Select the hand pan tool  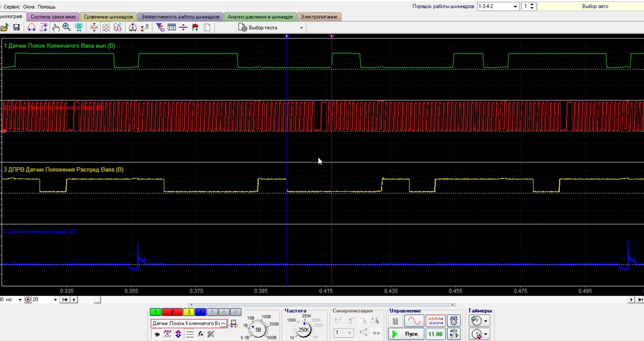pos(55,28)
